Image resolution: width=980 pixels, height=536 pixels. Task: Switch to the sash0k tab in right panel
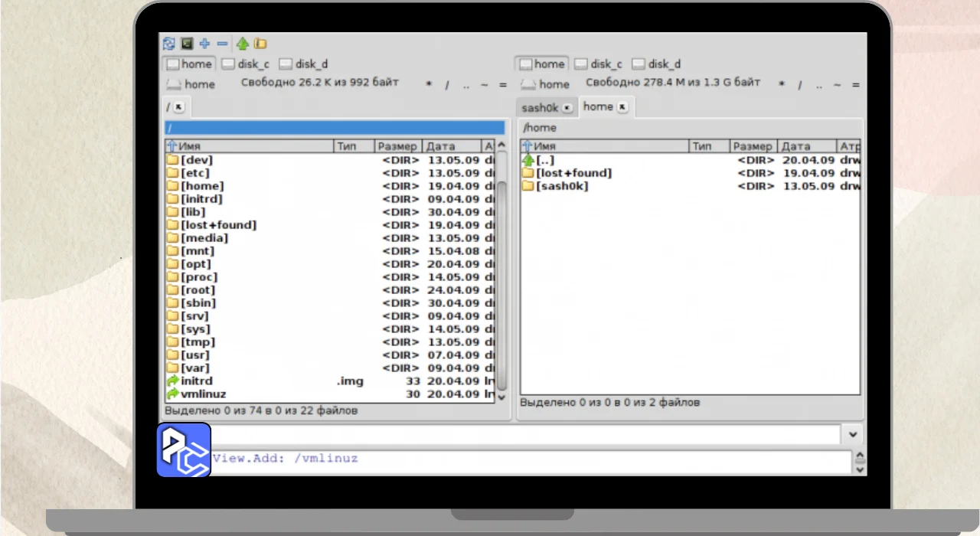point(541,108)
